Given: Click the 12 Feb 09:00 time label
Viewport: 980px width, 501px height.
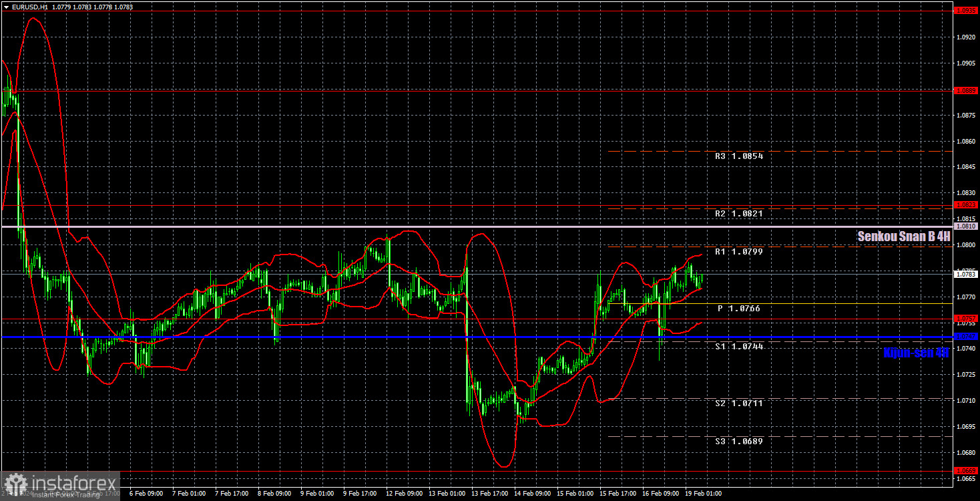Looking at the screenshot, I should click(x=405, y=494).
